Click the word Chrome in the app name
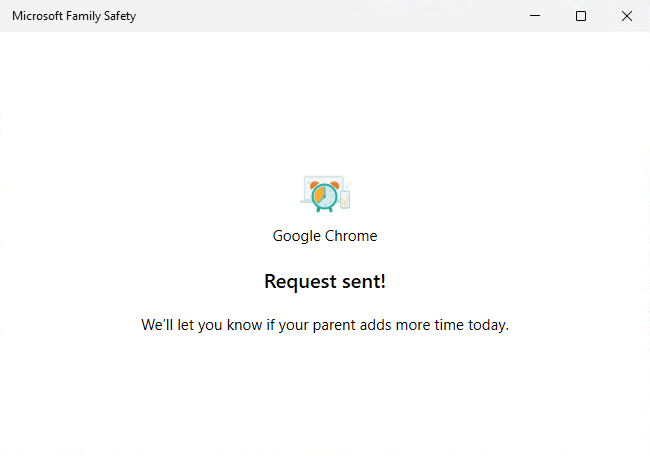The image size is (650, 456). (x=351, y=236)
